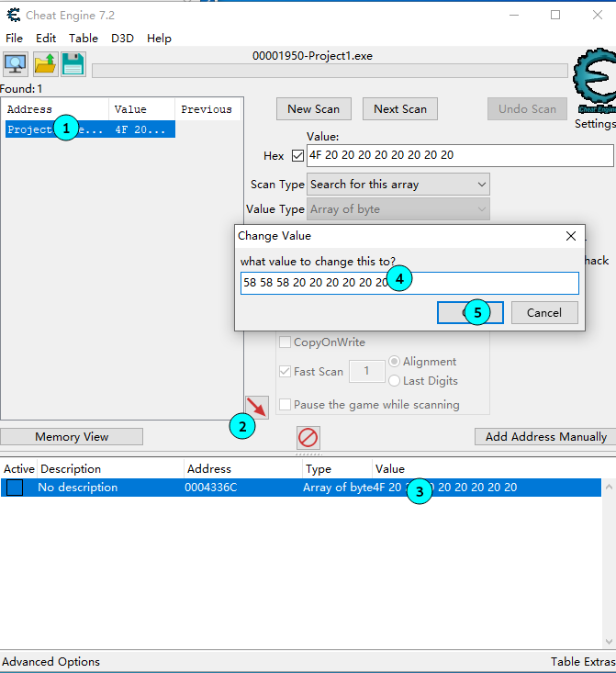
Task: Click the Fast Scan alignment number field
Action: pyautogui.click(x=366, y=371)
